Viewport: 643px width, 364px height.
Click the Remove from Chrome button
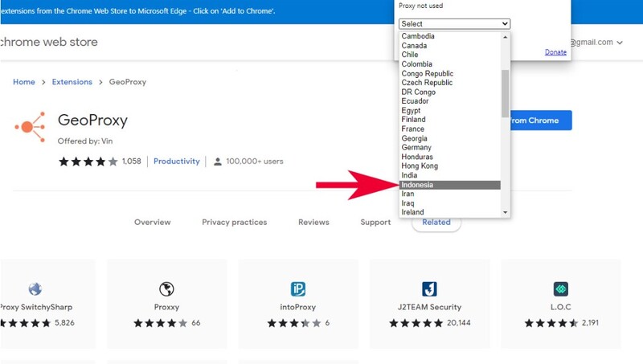click(540, 121)
